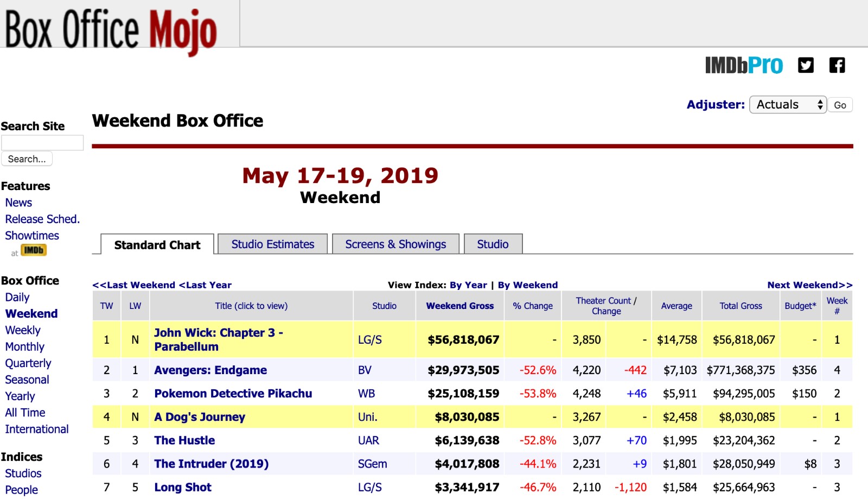Open the IMDbPro logo link

[743, 66]
